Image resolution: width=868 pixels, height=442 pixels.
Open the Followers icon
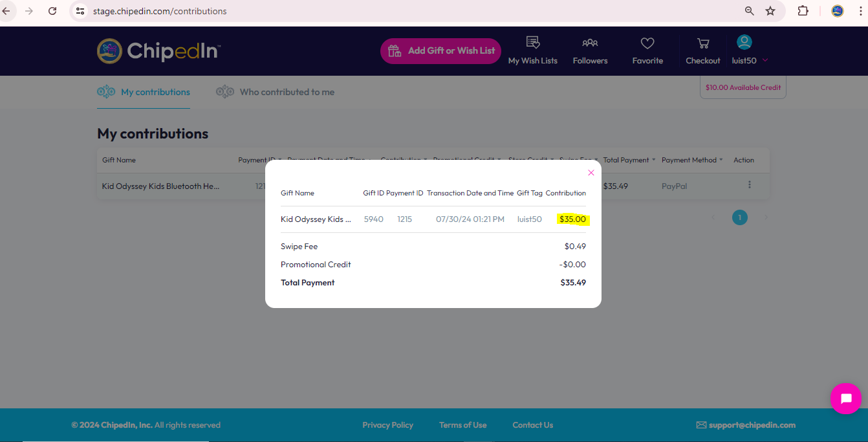point(590,43)
